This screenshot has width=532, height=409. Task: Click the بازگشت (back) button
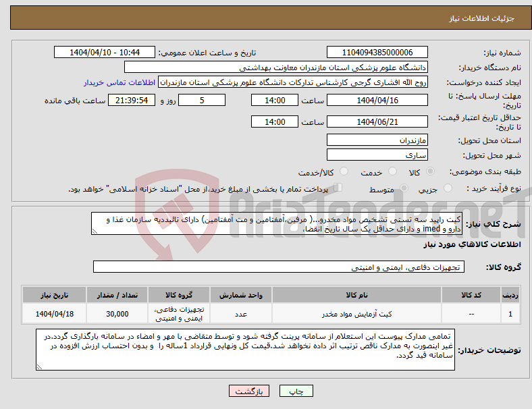(249, 391)
